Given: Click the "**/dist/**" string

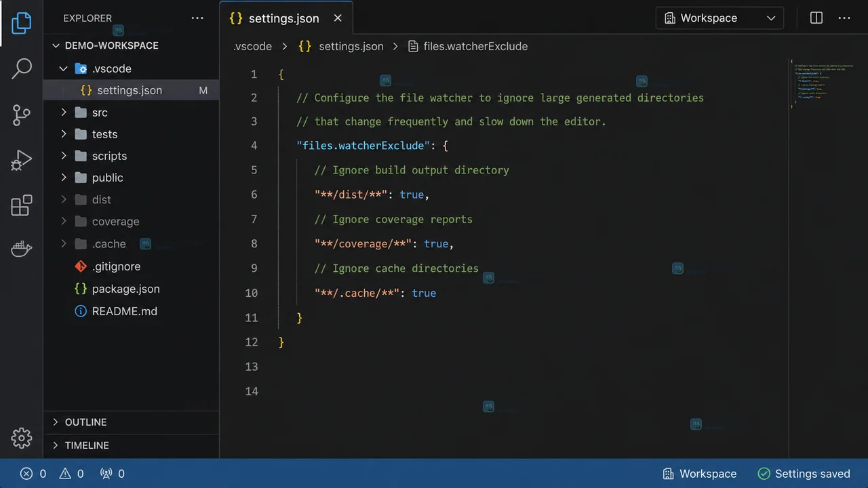Looking at the screenshot, I should coord(351,195).
